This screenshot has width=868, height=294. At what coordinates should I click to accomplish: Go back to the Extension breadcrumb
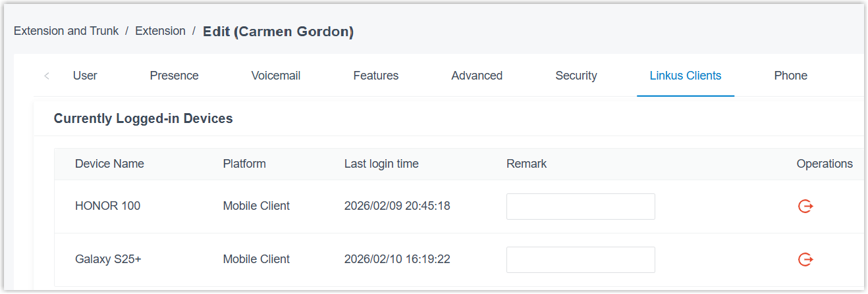point(160,31)
